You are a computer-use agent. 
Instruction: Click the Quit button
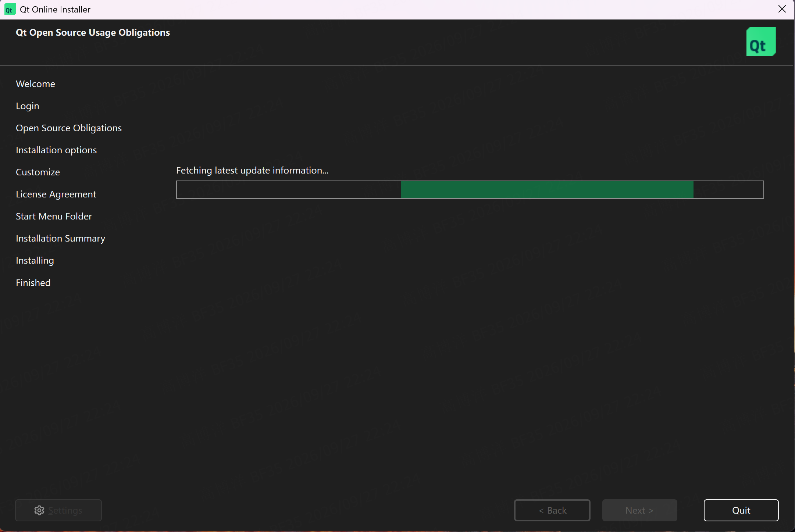[741, 510]
